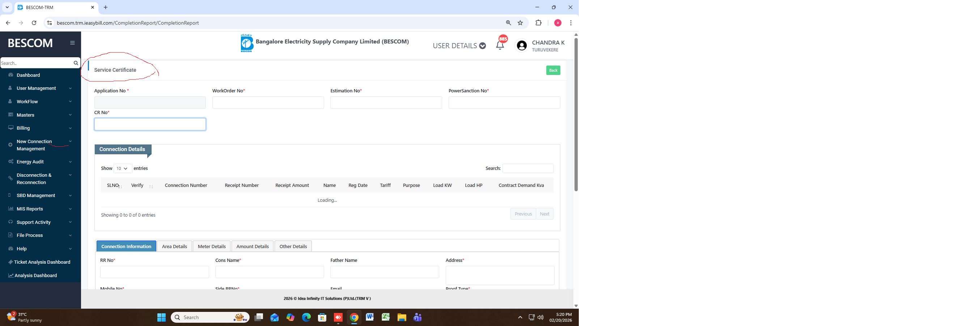Open Outlook from the taskbar
The width and height of the screenshot is (980, 326).
point(274,317)
